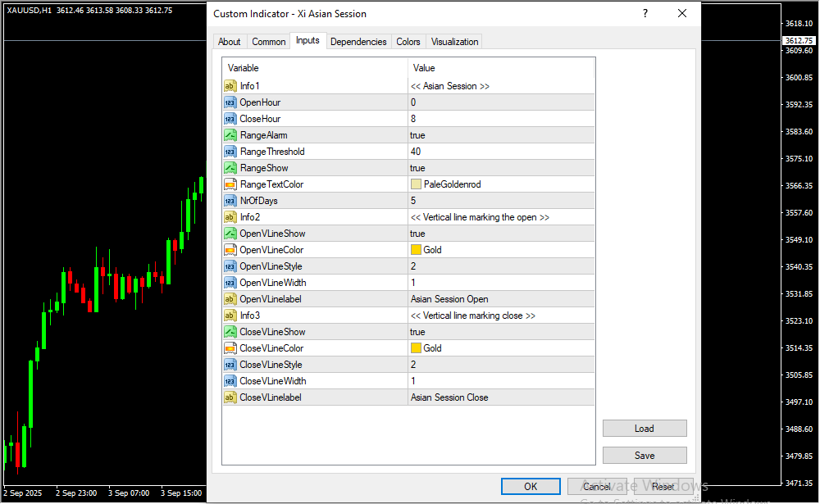Click the PaleGoldenrod color swatch
Viewport: 820px width, 504px height.
coord(416,184)
